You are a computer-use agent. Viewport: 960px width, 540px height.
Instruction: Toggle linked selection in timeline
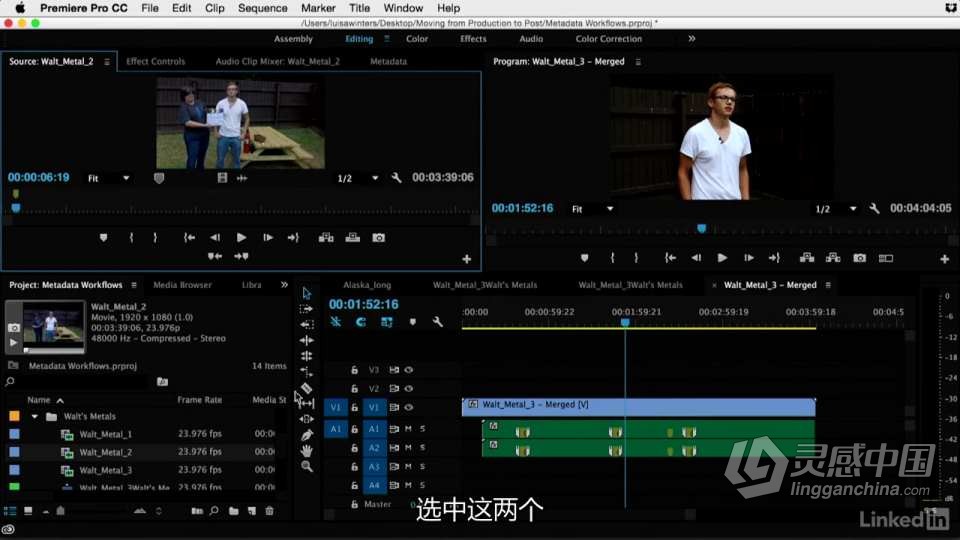pos(387,321)
